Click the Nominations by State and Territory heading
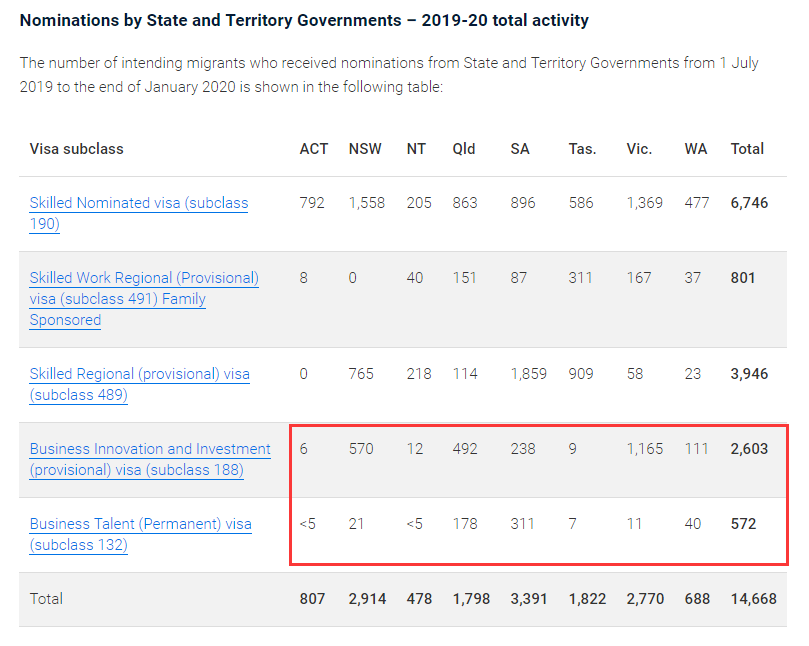 304,20
